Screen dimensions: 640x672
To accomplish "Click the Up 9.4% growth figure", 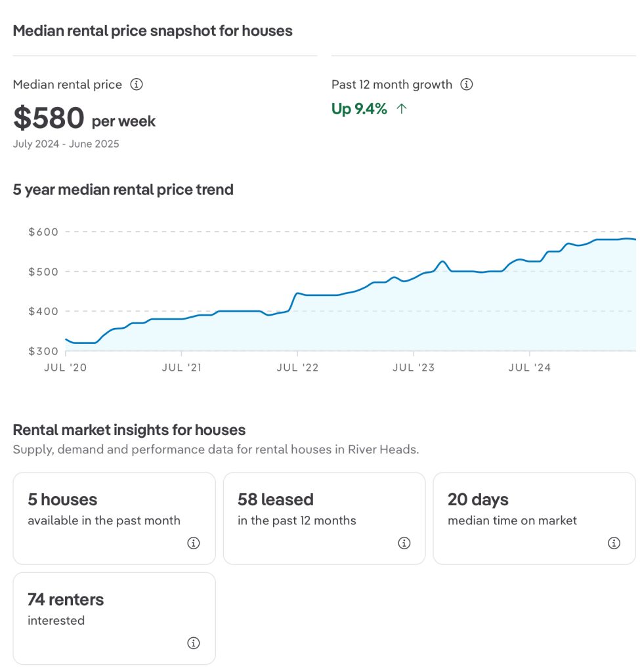I will (359, 109).
